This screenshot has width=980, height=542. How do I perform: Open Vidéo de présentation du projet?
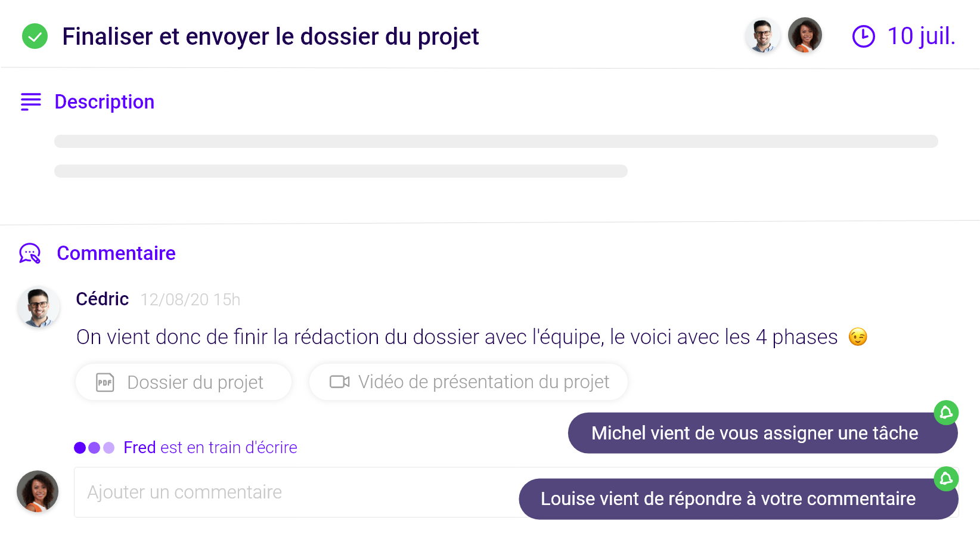coord(468,382)
